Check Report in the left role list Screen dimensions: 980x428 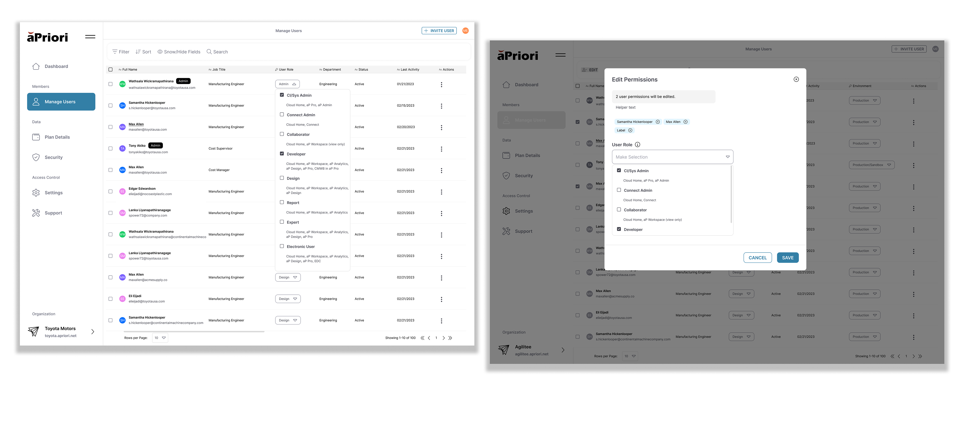click(x=282, y=202)
